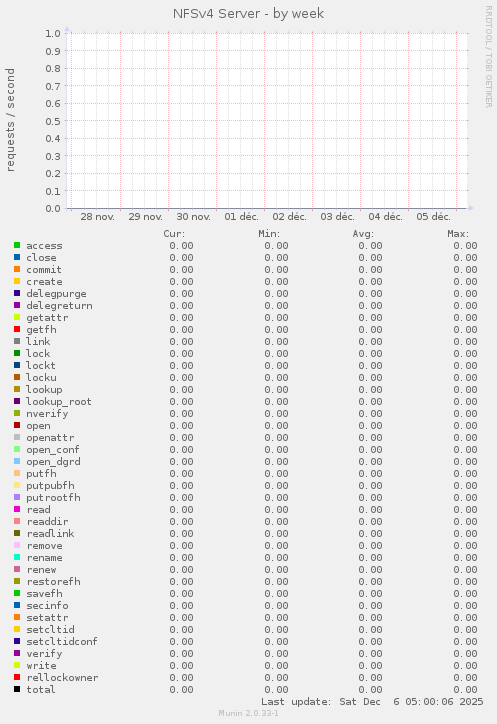Select the setattr legend label
The height and width of the screenshot is (724, 497).
tap(47, 618)
